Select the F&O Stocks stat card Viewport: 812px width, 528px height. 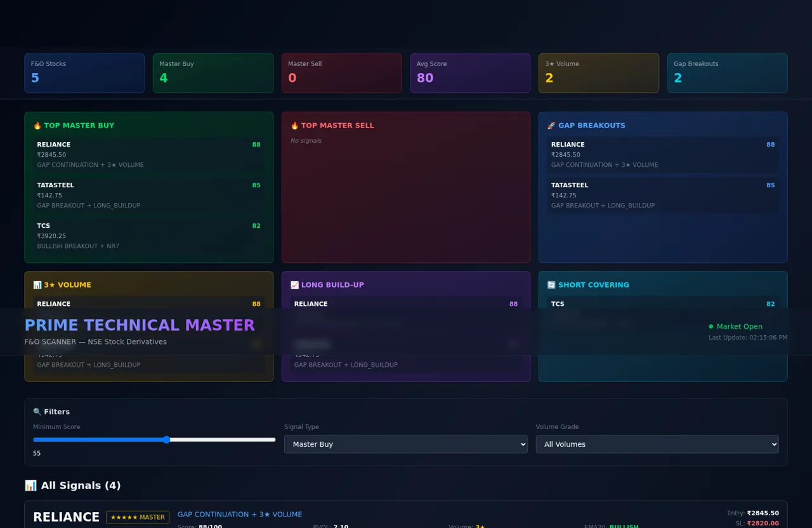(84, 73)
